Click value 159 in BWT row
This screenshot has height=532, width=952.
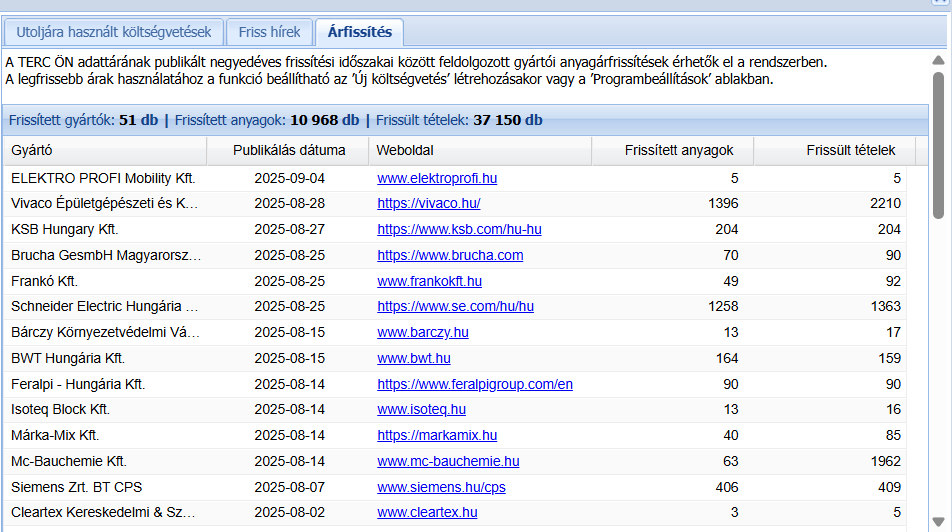(889, 359)
